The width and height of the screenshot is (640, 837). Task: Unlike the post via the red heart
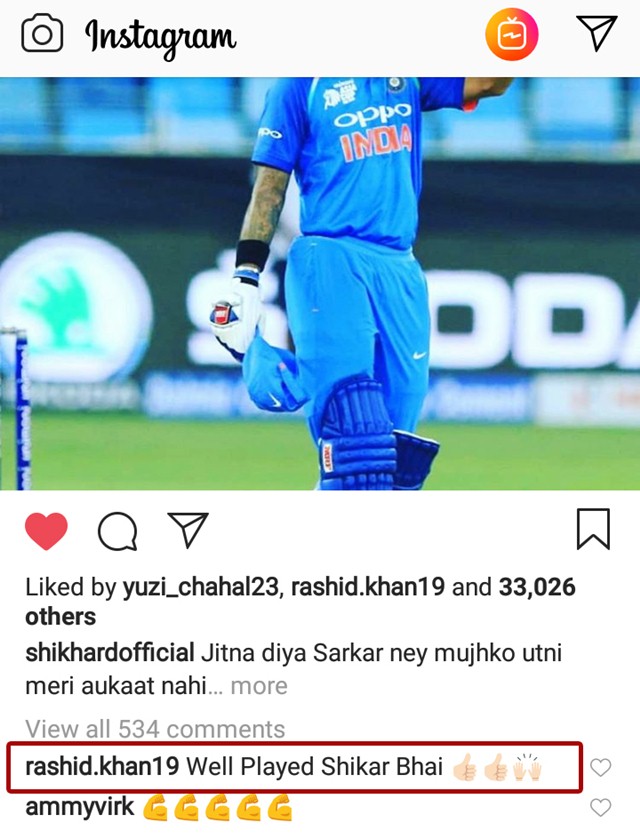46,531
